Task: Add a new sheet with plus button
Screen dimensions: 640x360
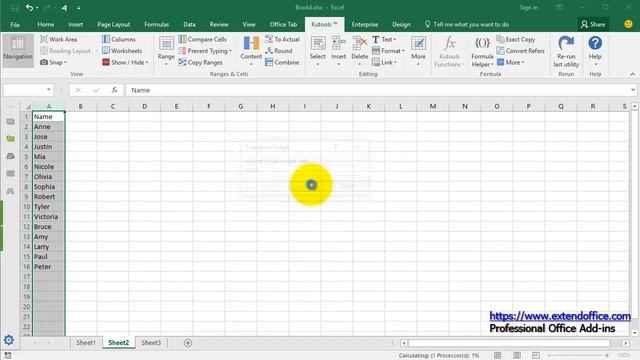Action: 188,343
